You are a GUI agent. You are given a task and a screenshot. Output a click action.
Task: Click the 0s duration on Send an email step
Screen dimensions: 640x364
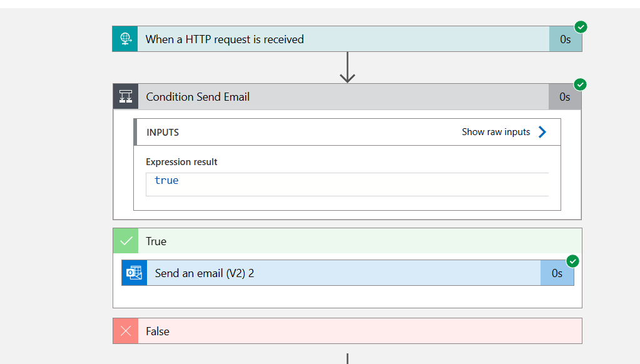(557, 273)
